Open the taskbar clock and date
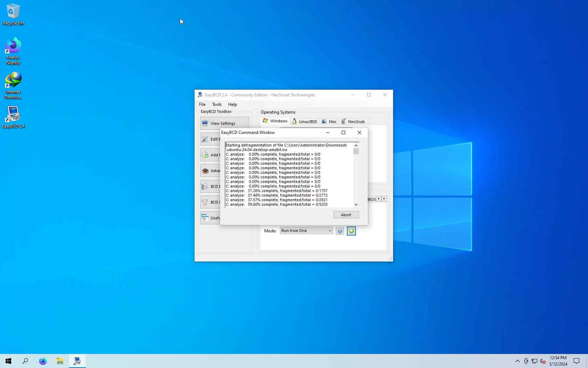Screen dimensions: 588x368 558,361
